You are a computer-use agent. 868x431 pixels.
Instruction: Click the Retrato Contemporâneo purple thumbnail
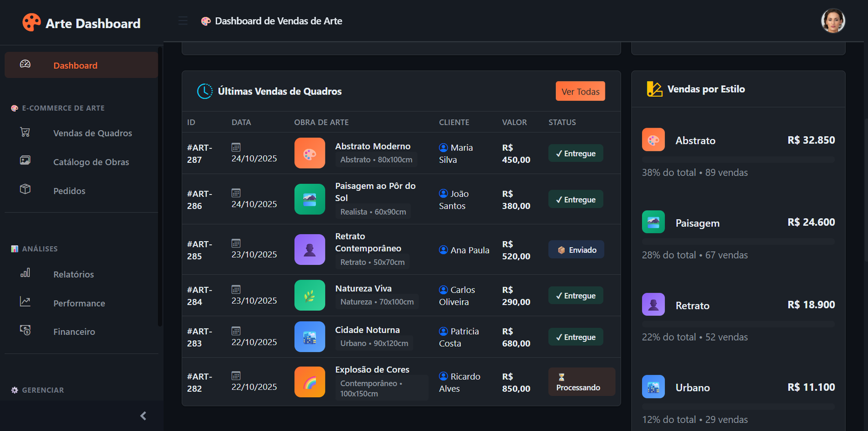pos(310,250)
